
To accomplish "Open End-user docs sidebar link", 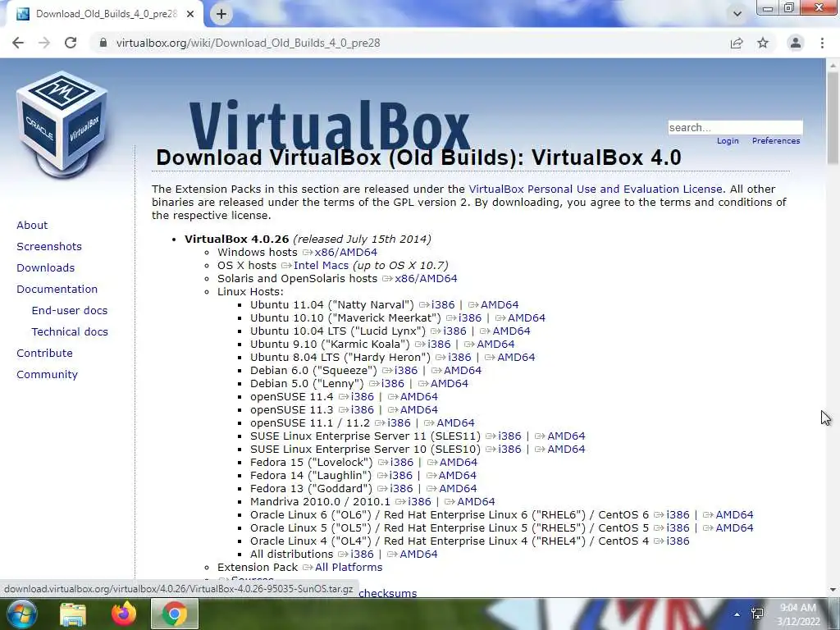I will tap(70, 311).
